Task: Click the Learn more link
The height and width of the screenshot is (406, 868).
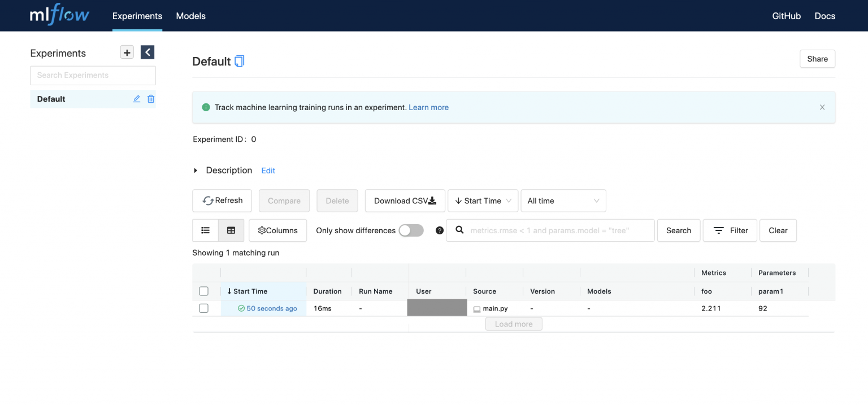Action: coord(428,107)
